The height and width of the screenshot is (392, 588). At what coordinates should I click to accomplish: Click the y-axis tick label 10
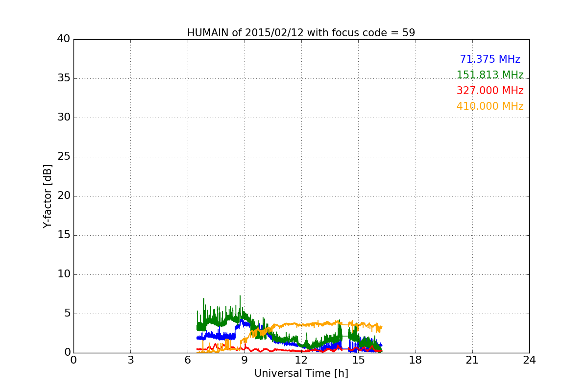pos(64,274)
